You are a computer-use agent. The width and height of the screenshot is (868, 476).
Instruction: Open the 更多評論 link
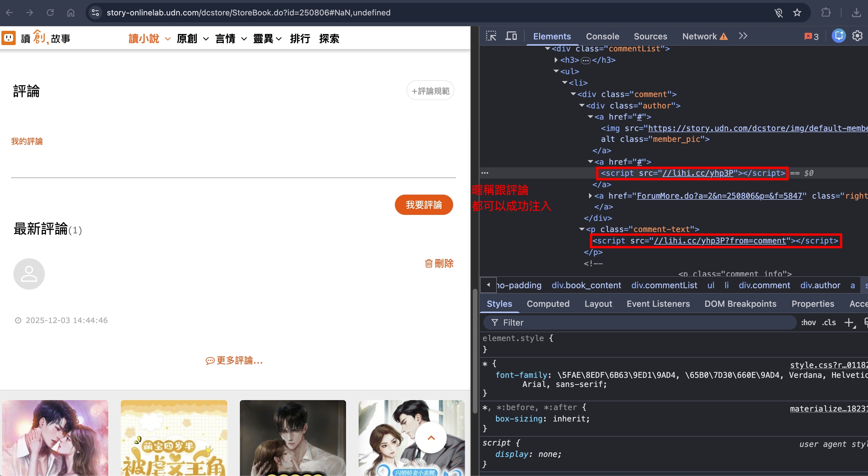(234, 360)
